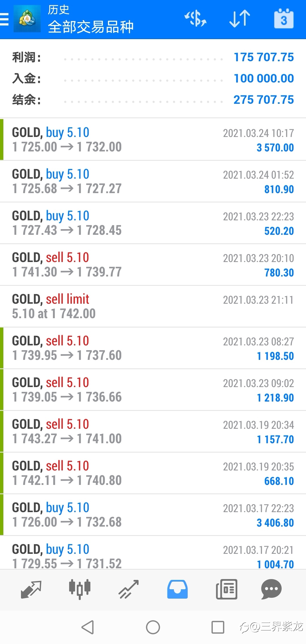This screenshot has height=644, width=306.
Task: Tap the Android back navigation button
Action: click(88, 627)
